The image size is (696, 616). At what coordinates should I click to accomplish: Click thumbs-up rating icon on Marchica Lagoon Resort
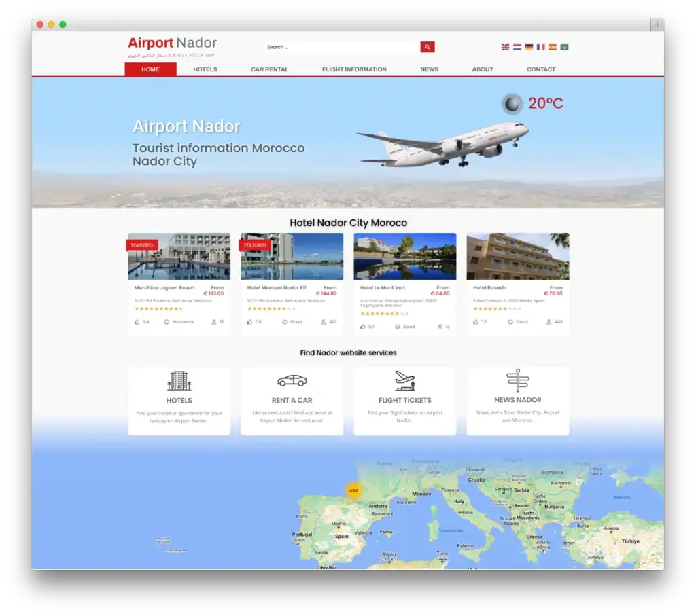coord(137,321)
